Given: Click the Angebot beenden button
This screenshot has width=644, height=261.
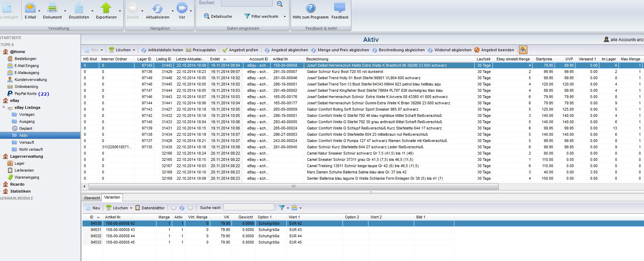Looking at the screenshot, I should tap(494, 50).
